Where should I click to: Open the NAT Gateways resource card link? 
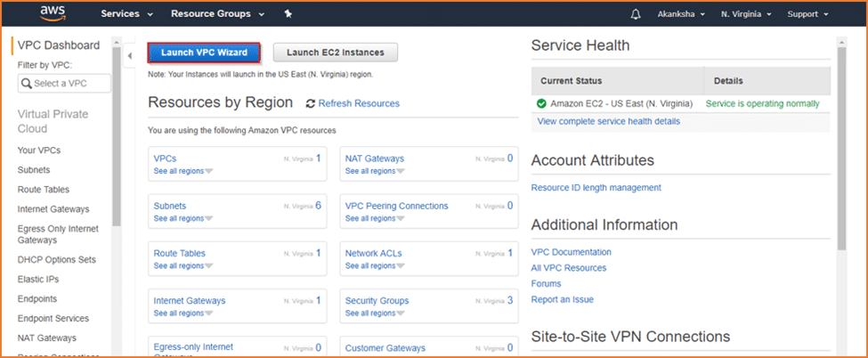coord(375,159)
